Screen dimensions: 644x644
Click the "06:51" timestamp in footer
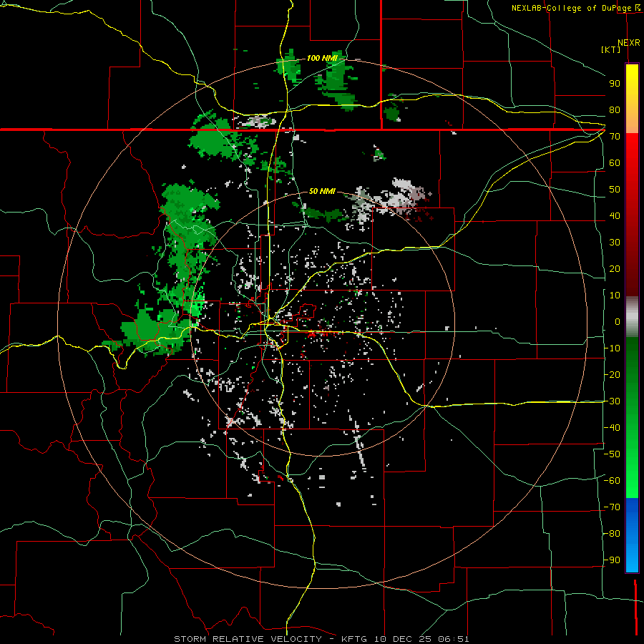pyautogui.click(x=454, y=639)
